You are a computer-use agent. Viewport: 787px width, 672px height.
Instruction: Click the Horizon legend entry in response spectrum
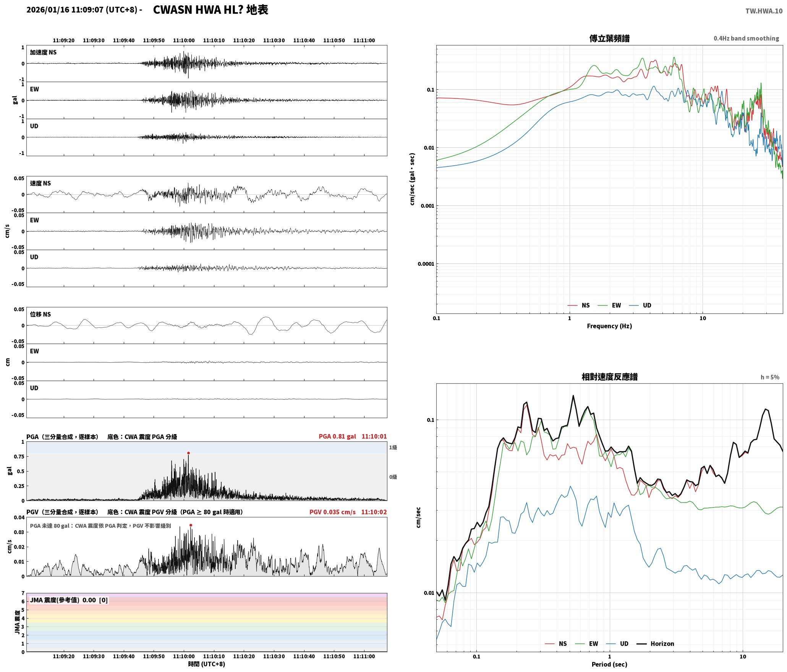656,644
